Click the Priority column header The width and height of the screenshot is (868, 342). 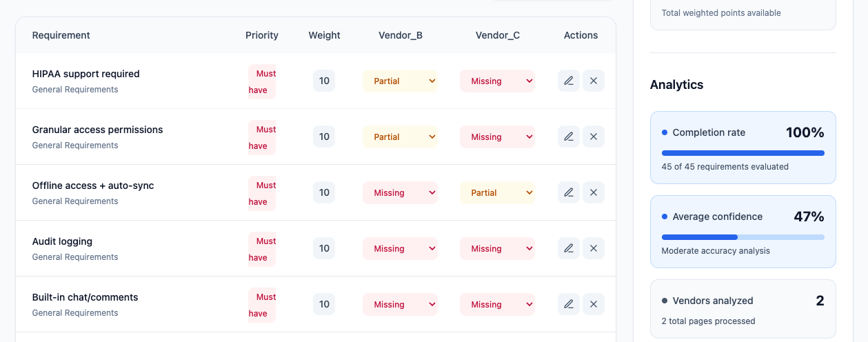pos(262,35)
